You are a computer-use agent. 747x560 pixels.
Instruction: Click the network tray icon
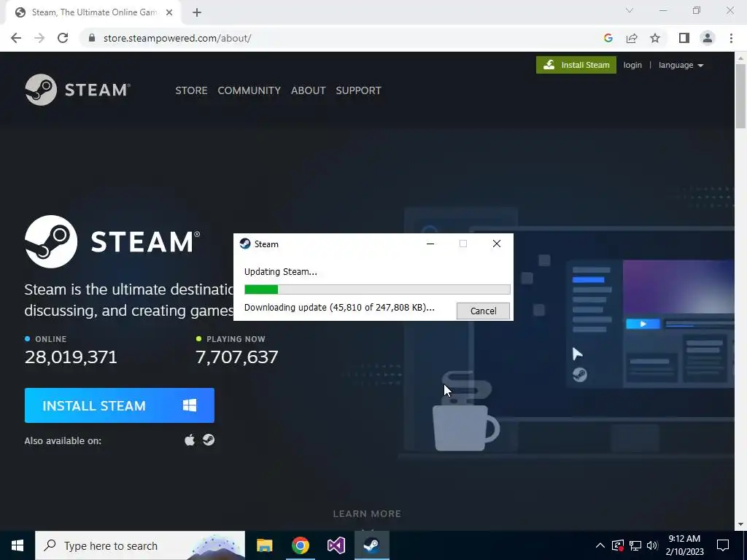635,545
